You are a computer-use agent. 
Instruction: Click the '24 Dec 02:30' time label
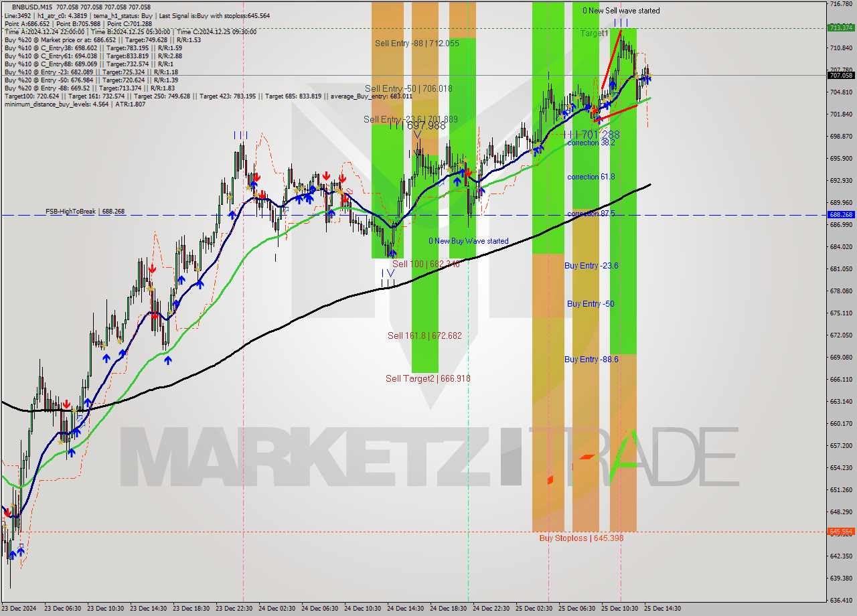(277, 609)
